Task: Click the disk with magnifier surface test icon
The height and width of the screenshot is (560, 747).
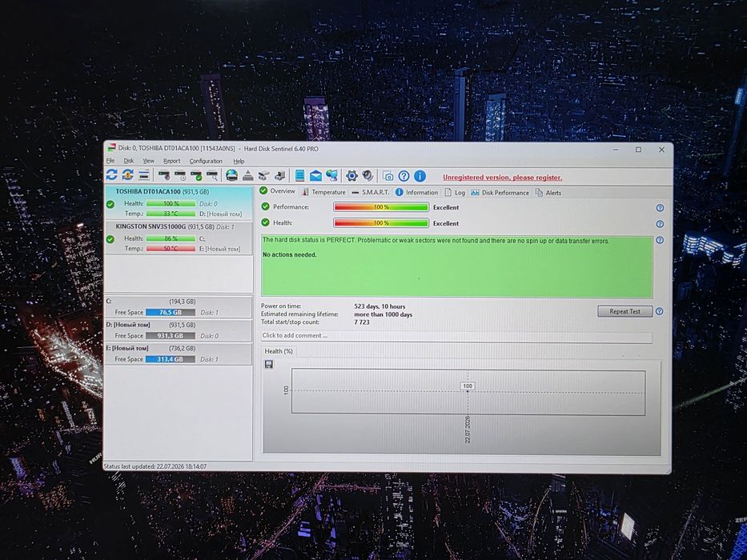Action: click(x=212, y=176)
